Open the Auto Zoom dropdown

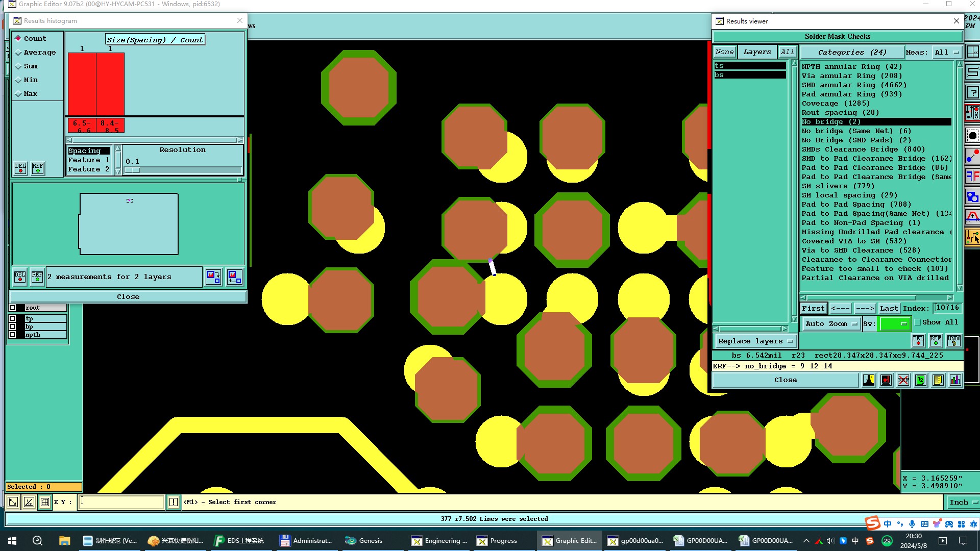(x=832, y=324)
